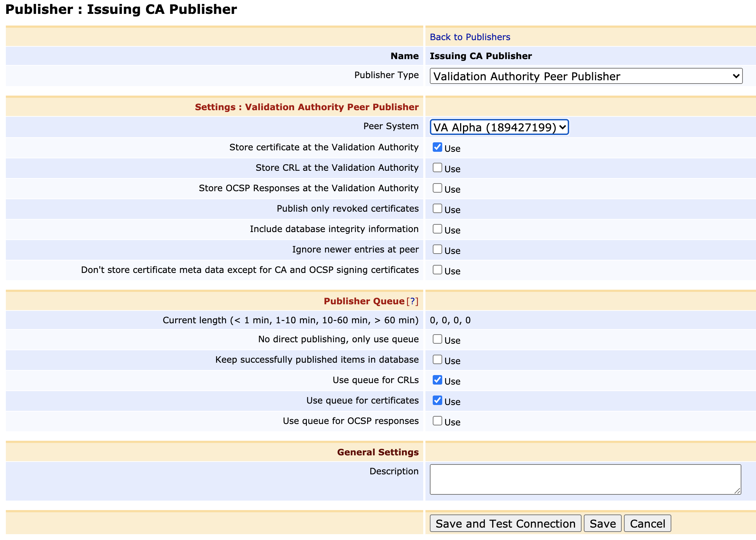This screenshot has height=540, width=756.
Task: Uncheck Store certificate at the Validation Authority
Action: point(437,147)
